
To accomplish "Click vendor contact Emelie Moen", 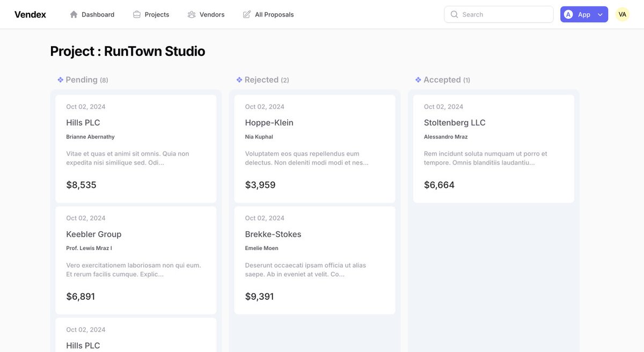I will point(262,248).
